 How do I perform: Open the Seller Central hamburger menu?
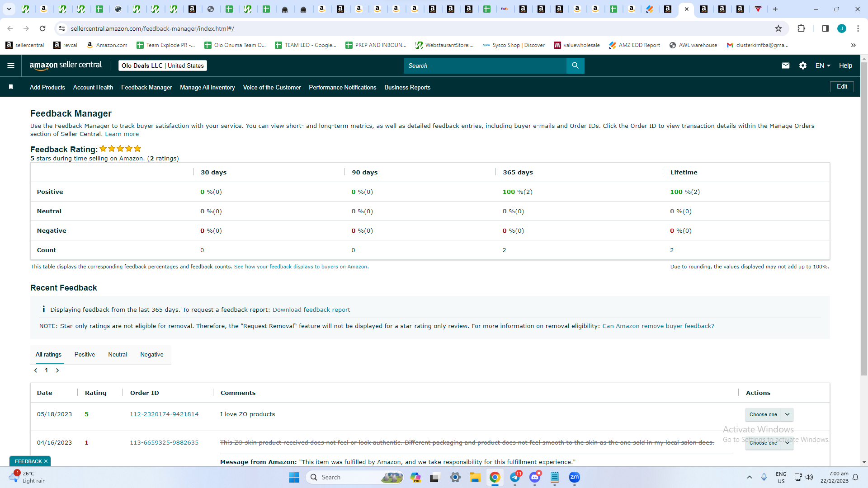pyautogui.click(x=11, y=66)
